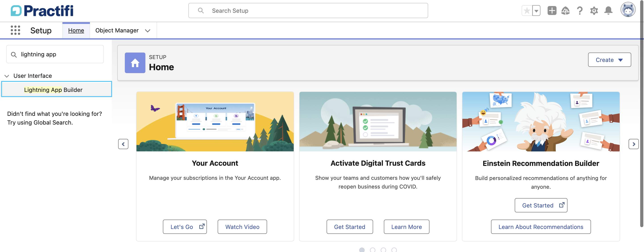Click the Your Account card image
The width and height of the screenshot is (644, 252).
pos(215,121)
